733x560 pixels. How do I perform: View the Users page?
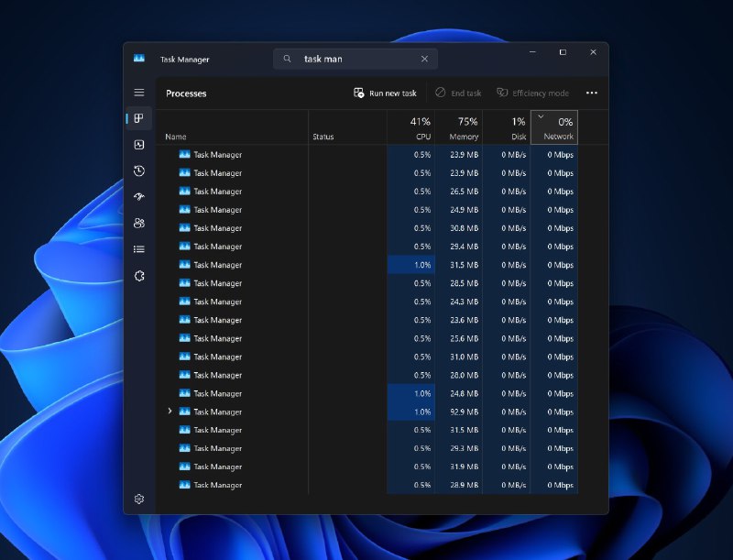[x=139, y=223]
